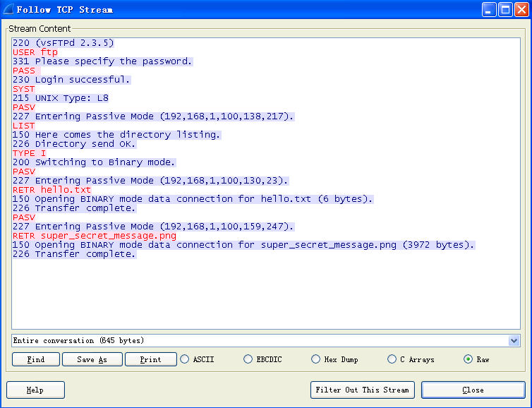Click the conversation dropdown arrow
The image size is (532, 408).
click(x=514, y=340)
